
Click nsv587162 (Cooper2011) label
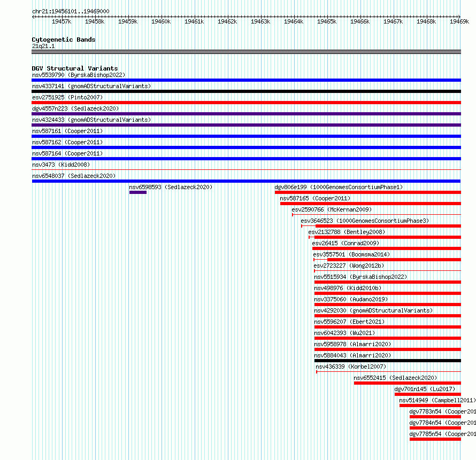(67, 142)
